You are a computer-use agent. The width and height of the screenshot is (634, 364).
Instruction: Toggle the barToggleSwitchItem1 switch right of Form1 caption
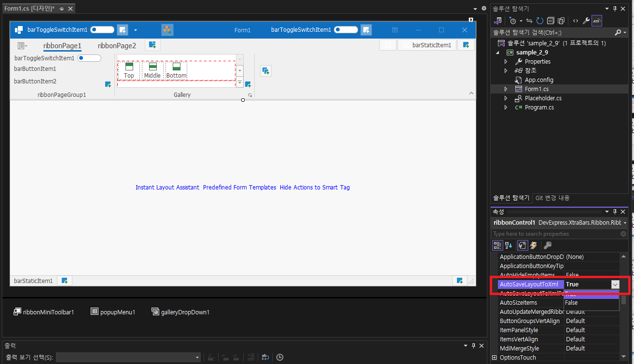coord(346,30)
